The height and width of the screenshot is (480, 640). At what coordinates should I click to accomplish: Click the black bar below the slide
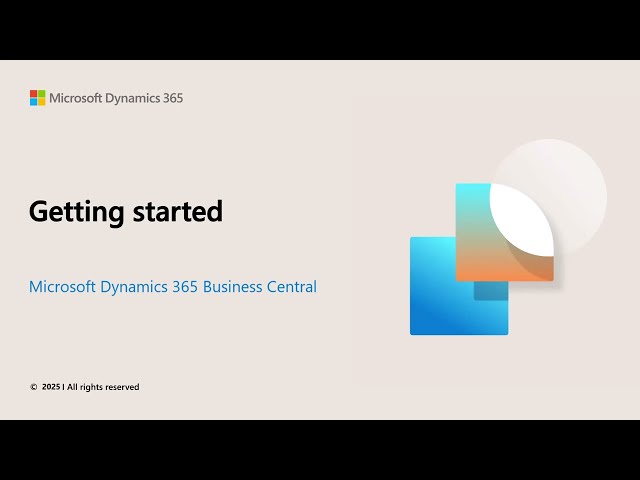[x=320, y=450]
